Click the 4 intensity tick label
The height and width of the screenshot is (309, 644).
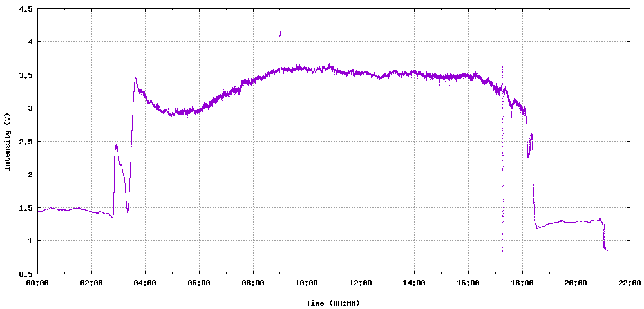[x=30, y=42]
